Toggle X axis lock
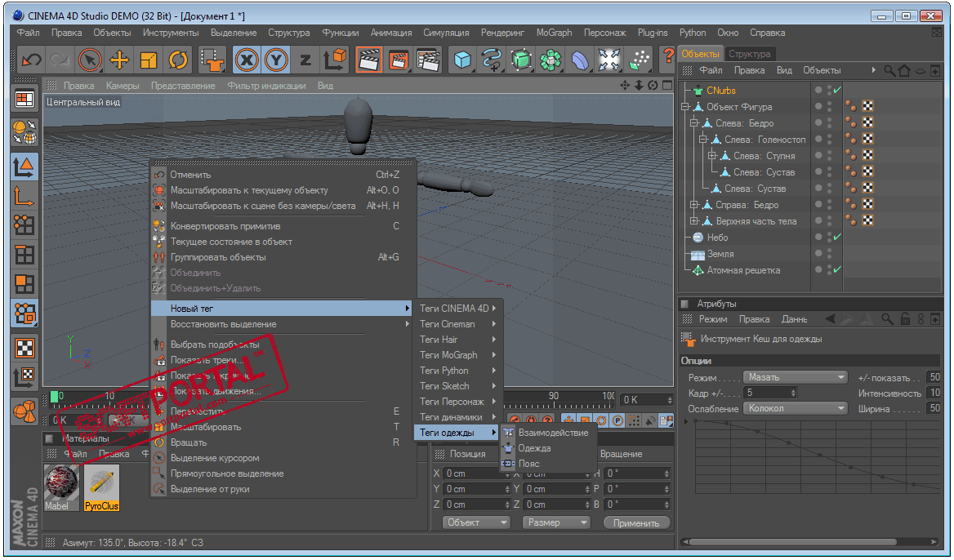Screen dimensions: 954x560 tap(247, 60)
